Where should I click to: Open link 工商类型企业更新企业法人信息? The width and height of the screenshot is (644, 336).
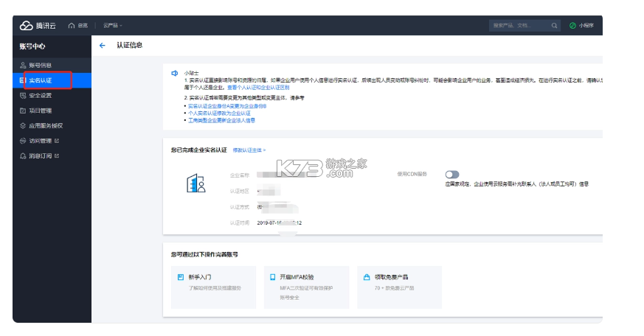pyautogui.click(x=222, y=121)
